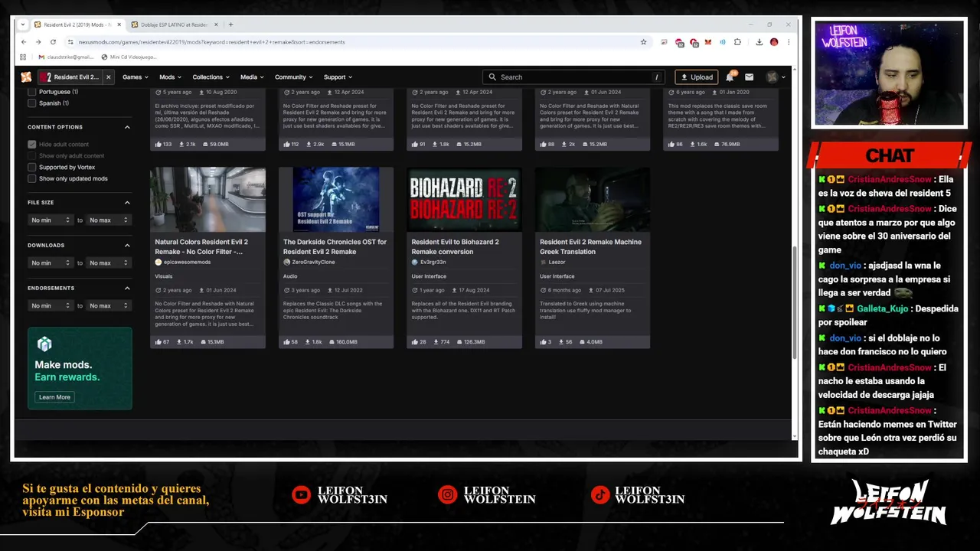Viewport: 980px width, 551px height.
Task: Toggle the Portuguese language checkbox
Action: coord(31,92)
